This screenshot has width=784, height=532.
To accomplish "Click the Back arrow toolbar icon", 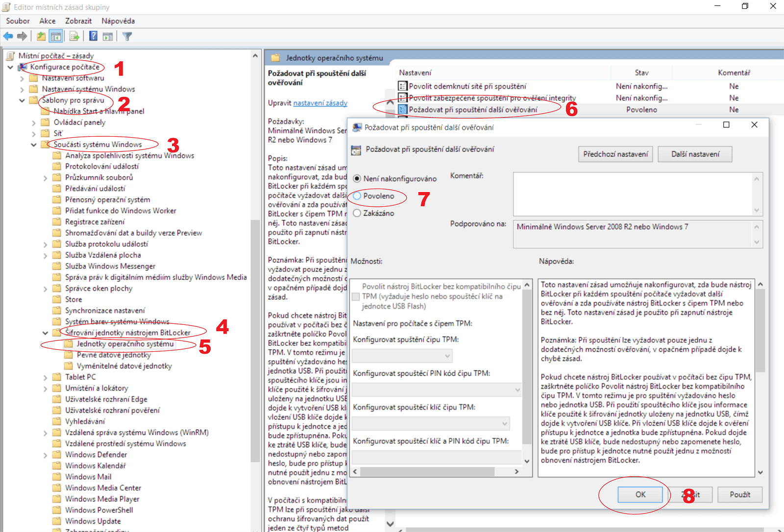I will (8, 36).
